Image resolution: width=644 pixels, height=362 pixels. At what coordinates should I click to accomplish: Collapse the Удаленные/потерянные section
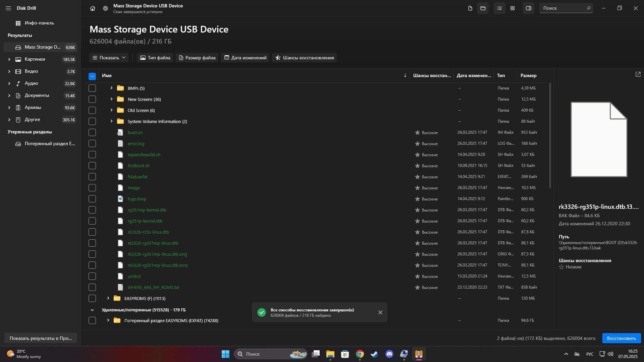tap(92, 310)
